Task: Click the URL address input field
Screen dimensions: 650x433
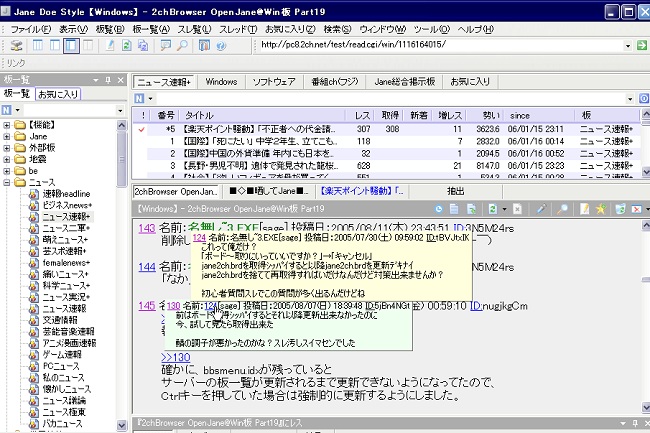Action: [x=441, y=45]
